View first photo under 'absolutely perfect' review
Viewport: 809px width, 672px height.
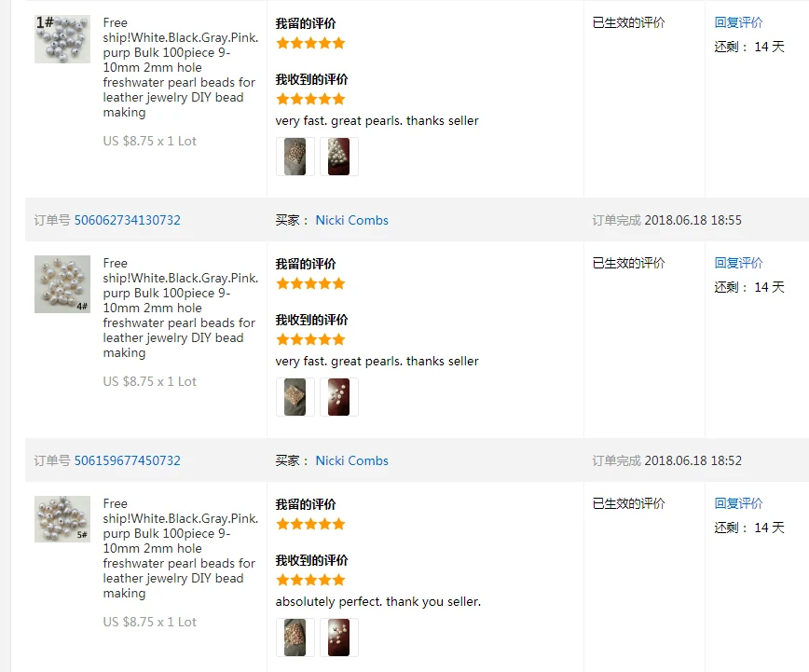tap(295, 638)
